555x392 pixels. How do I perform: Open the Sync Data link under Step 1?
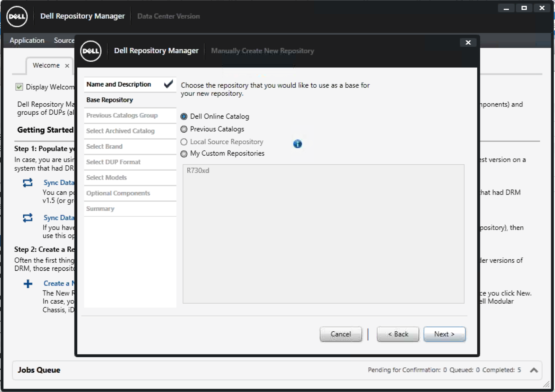point(59,183)
